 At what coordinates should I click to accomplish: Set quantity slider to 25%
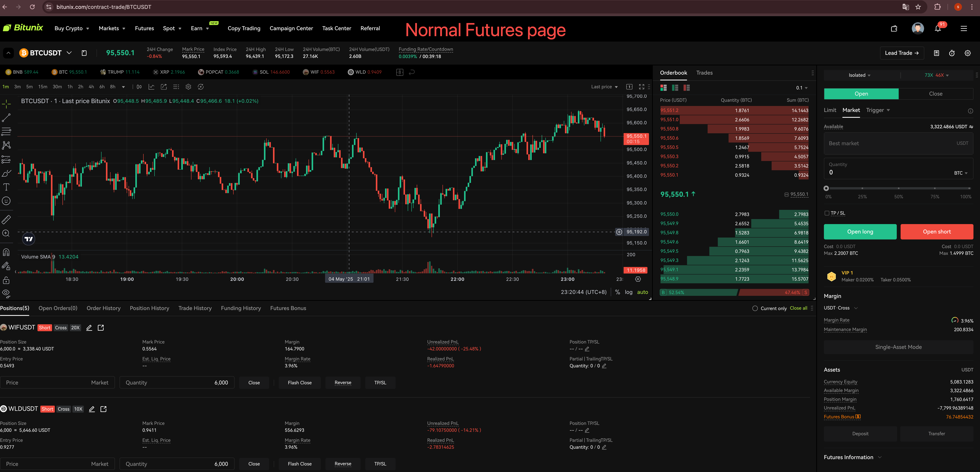click(862, 188)
